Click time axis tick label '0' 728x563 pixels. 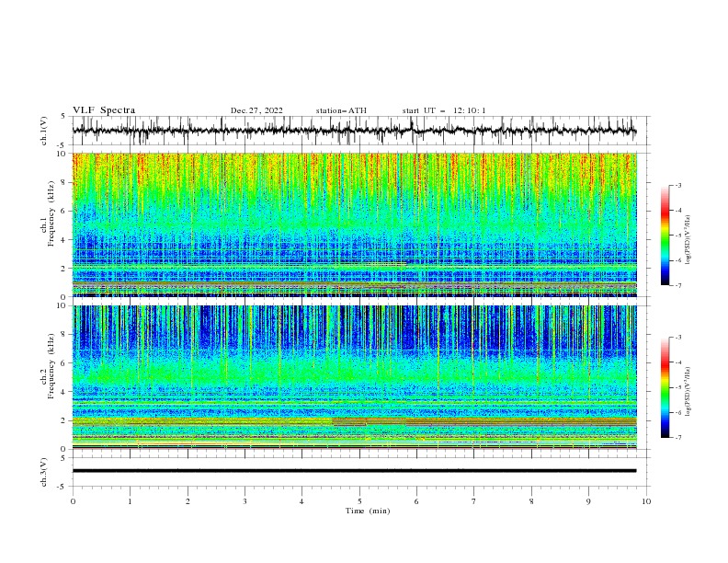tap(73, 501)
